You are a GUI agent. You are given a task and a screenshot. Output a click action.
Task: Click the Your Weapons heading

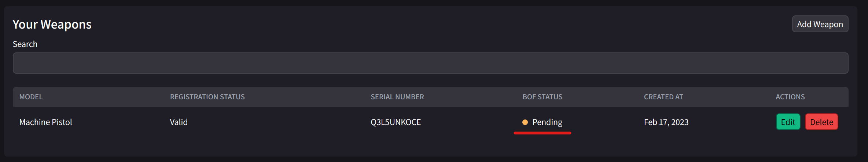52,24
